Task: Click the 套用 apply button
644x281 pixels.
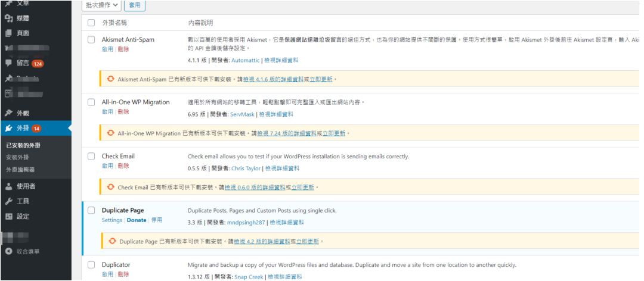Action: coord(135,5)
